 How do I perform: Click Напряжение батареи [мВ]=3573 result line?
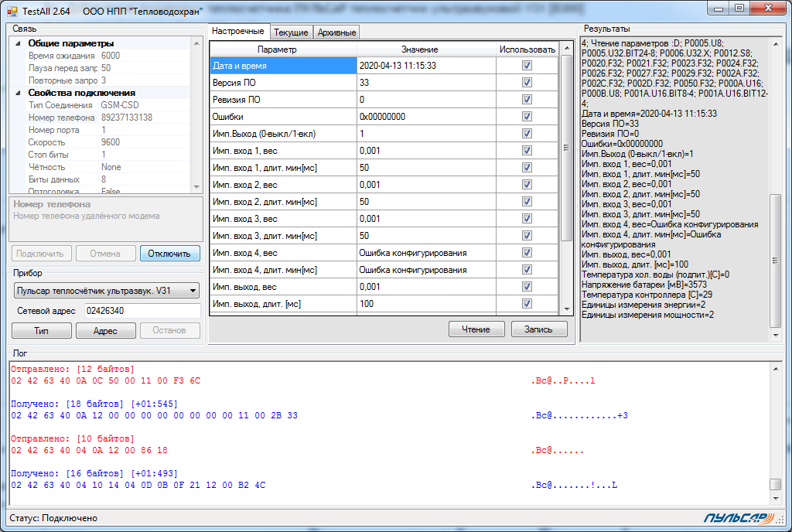(644, 285)
